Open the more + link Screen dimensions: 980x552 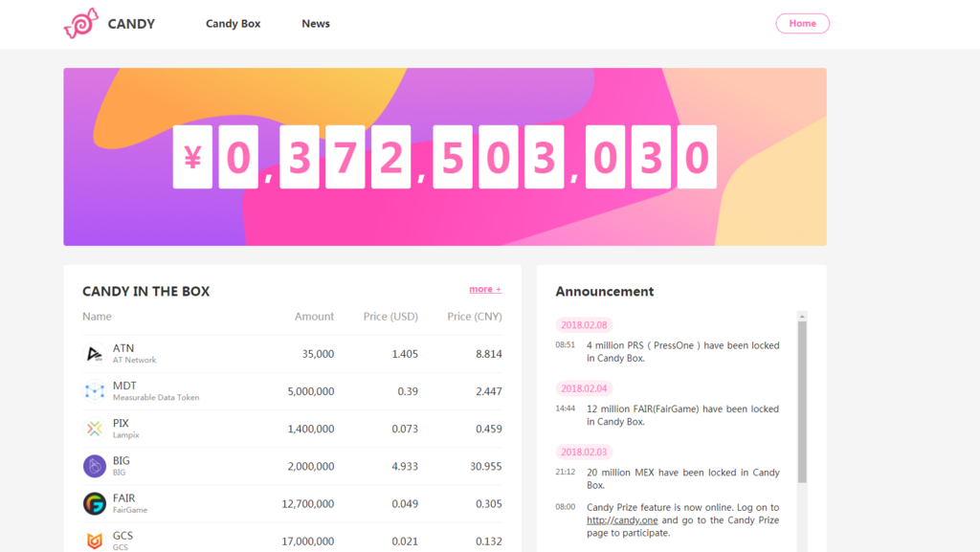pos(485,289)
